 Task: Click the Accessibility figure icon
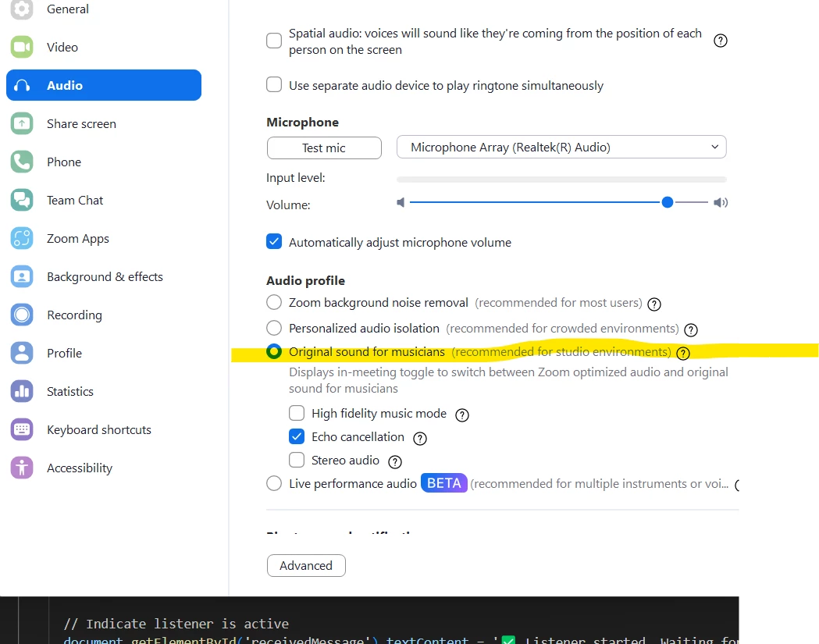(x=22, y=468)
